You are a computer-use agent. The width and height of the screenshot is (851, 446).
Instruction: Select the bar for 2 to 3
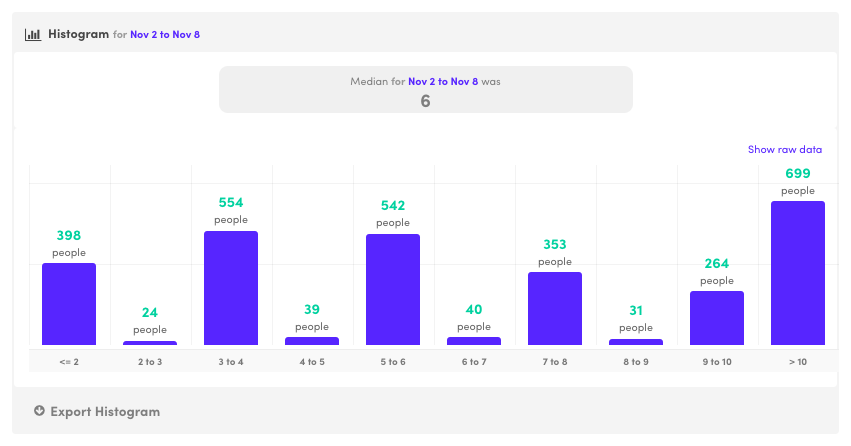coord(150,343)
